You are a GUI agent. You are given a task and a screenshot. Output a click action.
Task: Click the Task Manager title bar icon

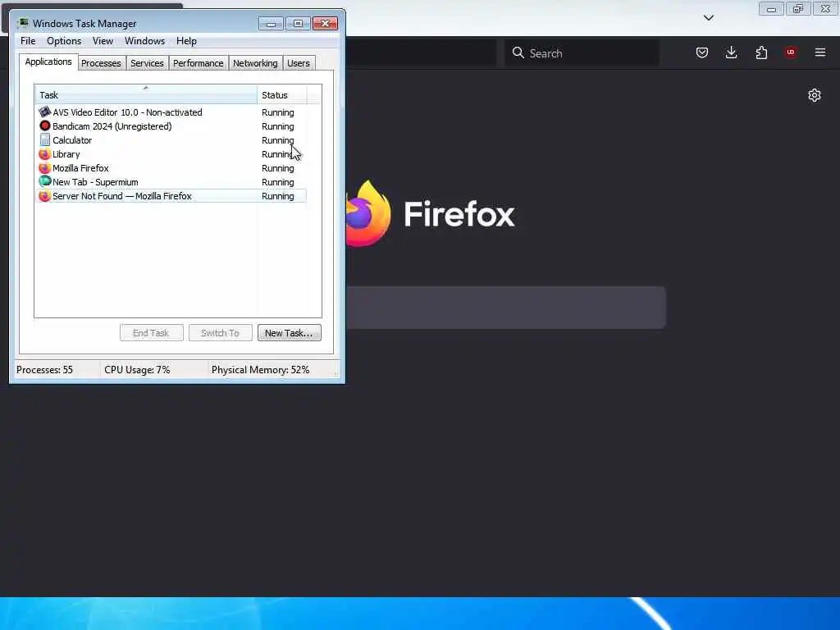pyautogui.click(x=22, y=23)
